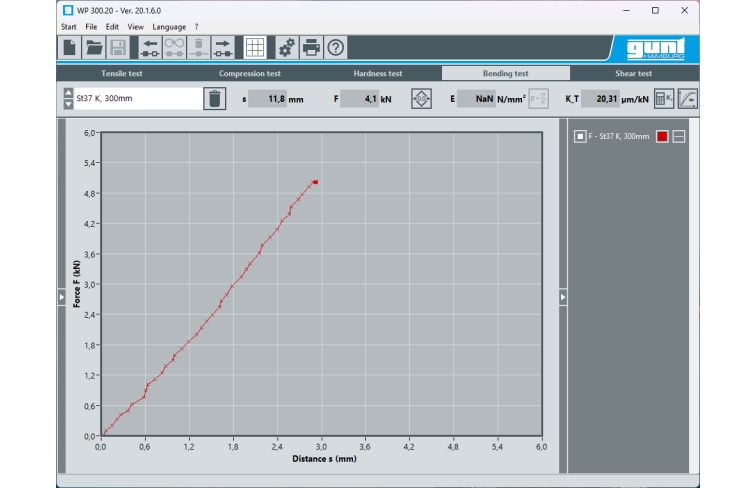Open a saved file via folder icon
This screenshot has height=488, width=755.
94,47
